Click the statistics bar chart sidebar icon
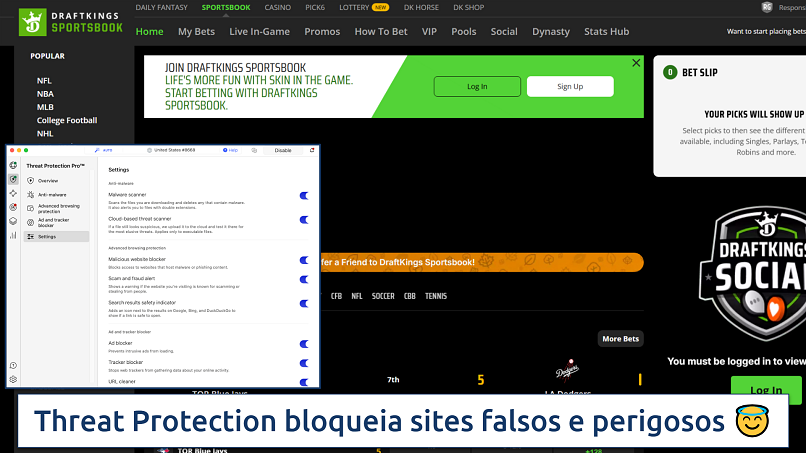Viewport: 806px width, 453px height. (x=13, y=235)
